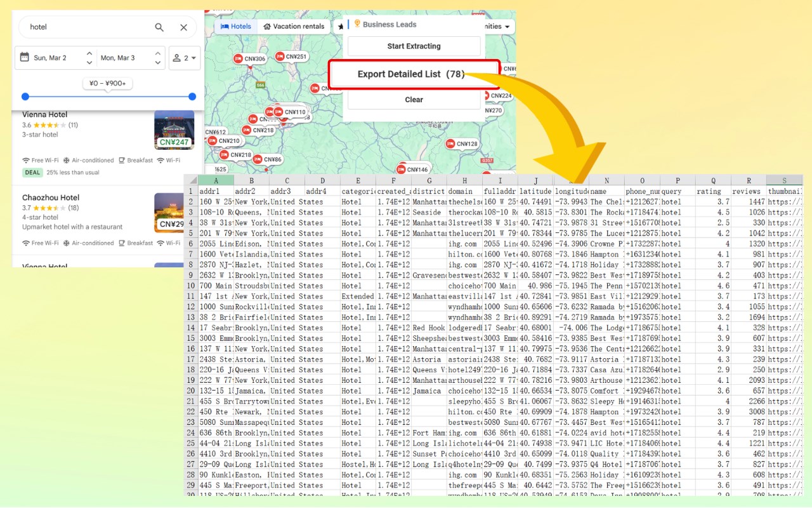Click the Business Leads pin icon
This screenshot has width=812, height=508.
tap(357, 24)
